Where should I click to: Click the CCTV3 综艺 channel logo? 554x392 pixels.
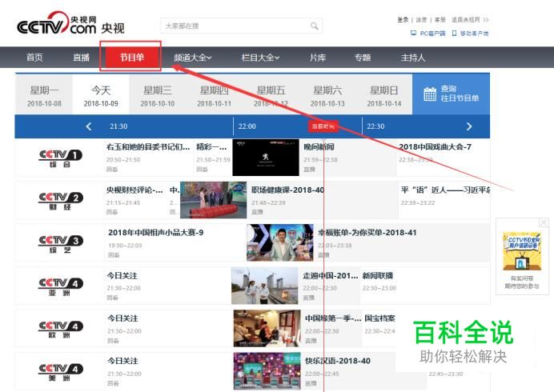[60, 244]
